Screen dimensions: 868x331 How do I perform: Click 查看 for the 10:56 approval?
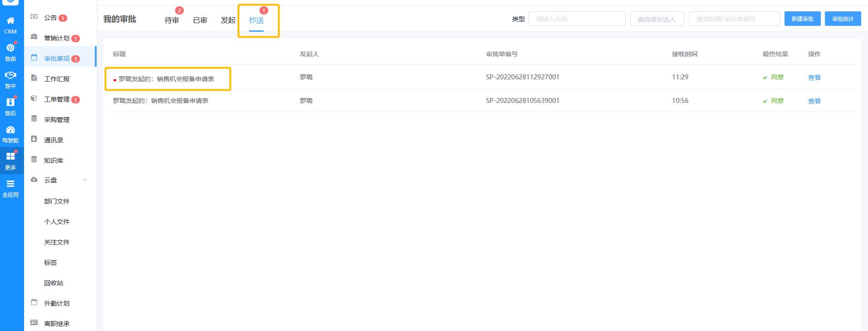tap(814, 101)
